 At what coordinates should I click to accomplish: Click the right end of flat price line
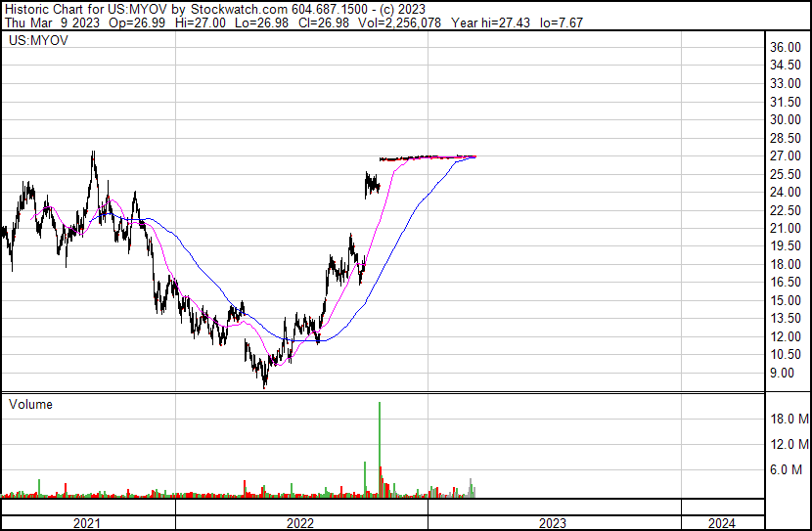click(474, 156)
